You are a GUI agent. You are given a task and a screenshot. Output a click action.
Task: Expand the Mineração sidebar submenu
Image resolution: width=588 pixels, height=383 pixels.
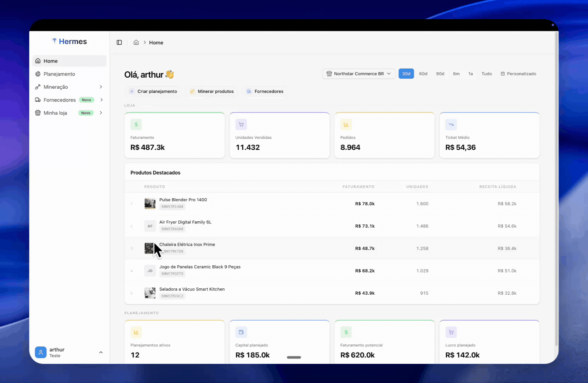pyautogui.click(x=101, y=87)
